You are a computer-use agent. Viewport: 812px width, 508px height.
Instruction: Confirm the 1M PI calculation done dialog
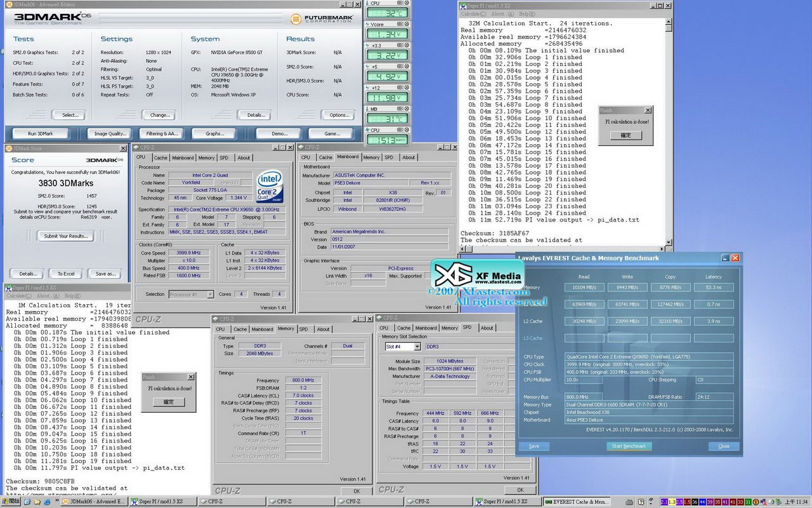[x=169, y=402]
